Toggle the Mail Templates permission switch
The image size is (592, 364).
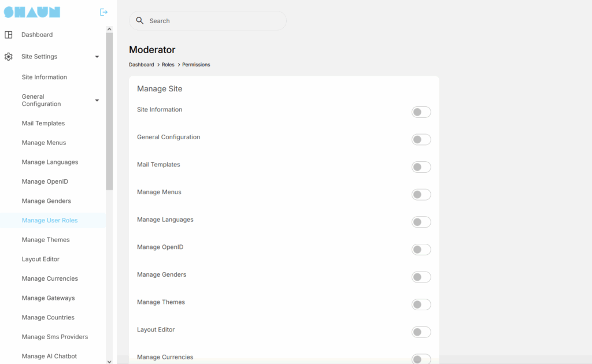pyautogui.click(x=421, y=167)
